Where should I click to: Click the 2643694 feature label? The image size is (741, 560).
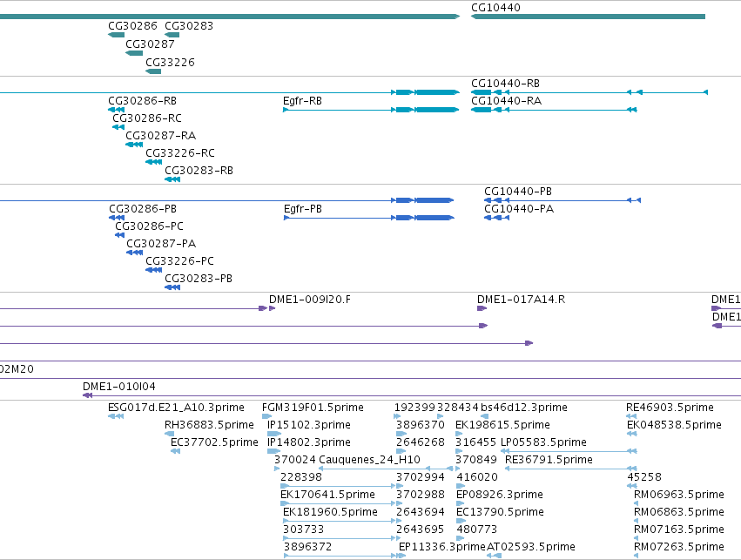tap(421, 512)
